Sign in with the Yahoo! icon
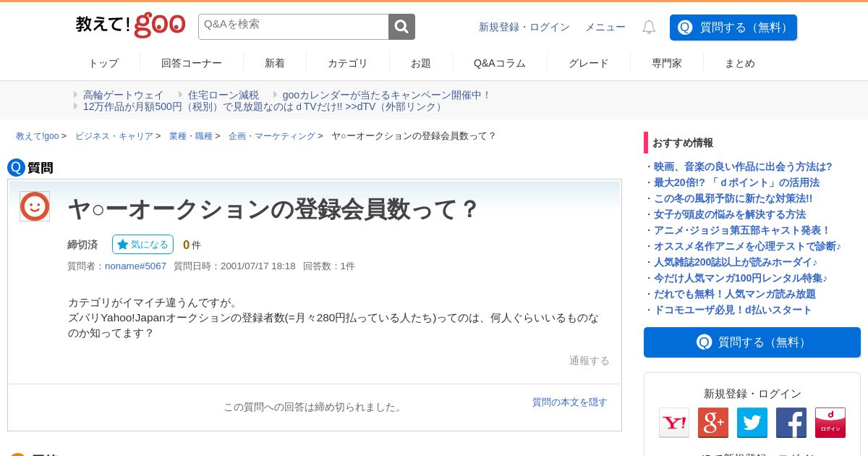The width and height of the screenshot is (868, 456). (674, 423)
